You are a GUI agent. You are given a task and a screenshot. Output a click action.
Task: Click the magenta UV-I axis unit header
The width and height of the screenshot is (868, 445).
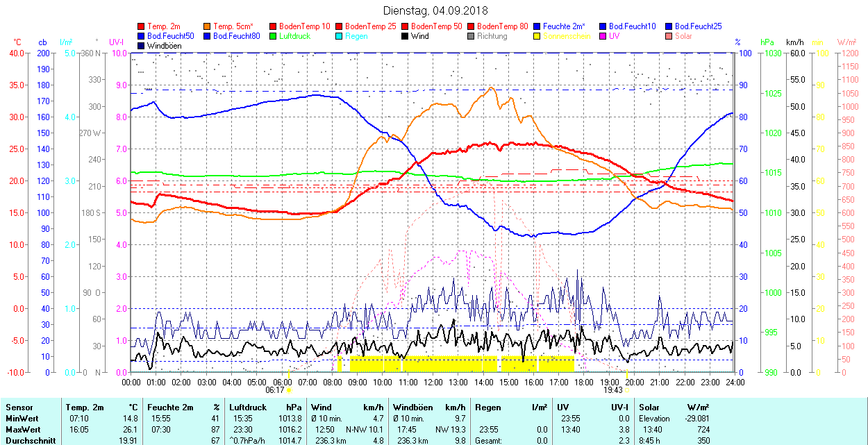117,42
